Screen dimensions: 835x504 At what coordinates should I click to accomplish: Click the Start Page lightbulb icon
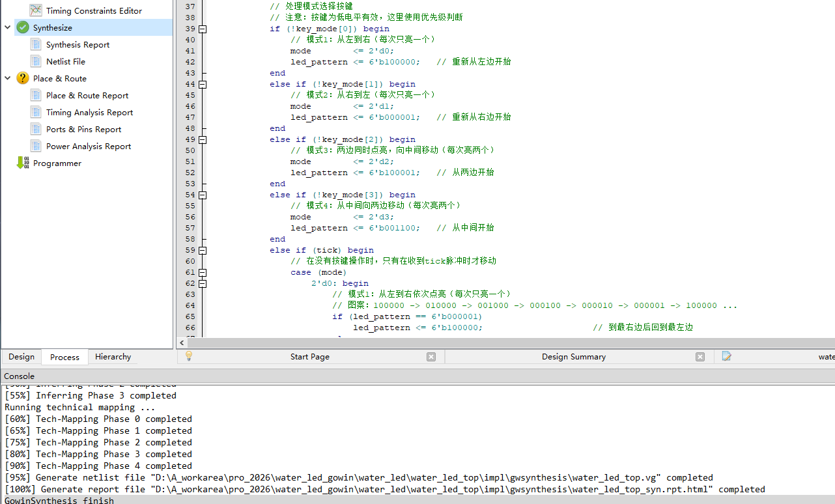click(189, 356)
